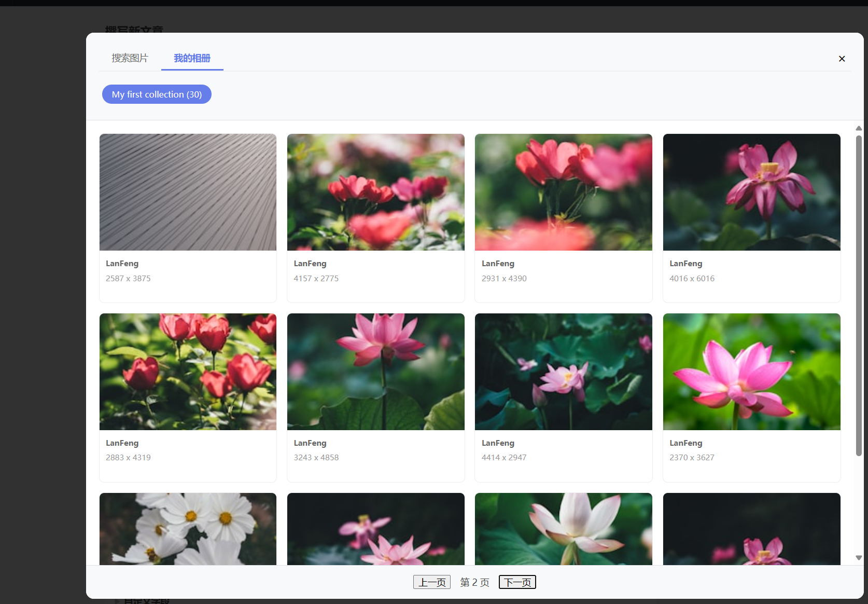Go to the next page with 下一页
The image size is (868, 604).
(517, 582)
